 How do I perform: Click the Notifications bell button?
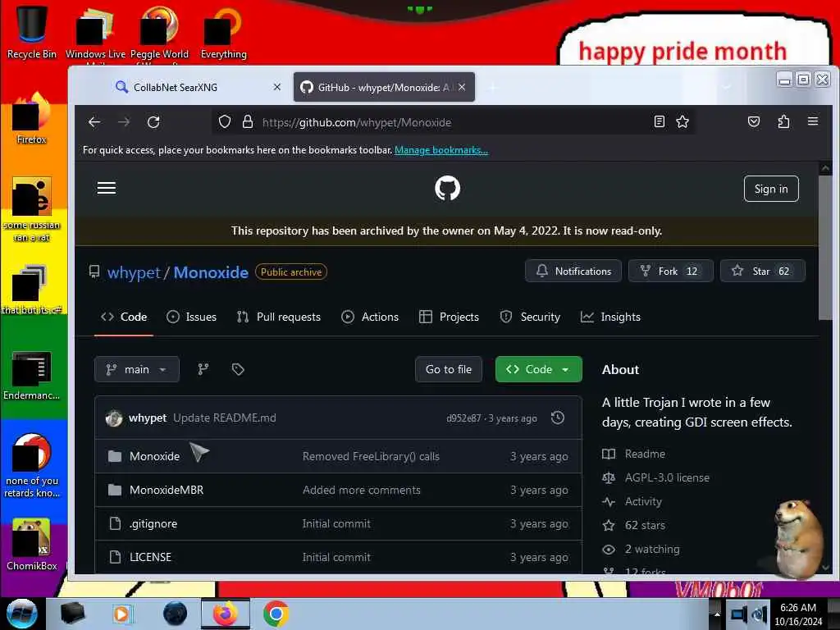tap(573, 271)
